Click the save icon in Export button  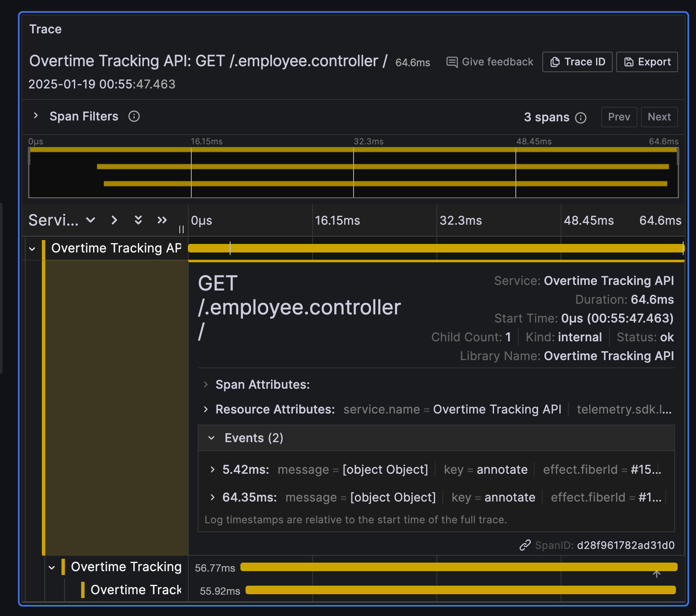point(629,62)
